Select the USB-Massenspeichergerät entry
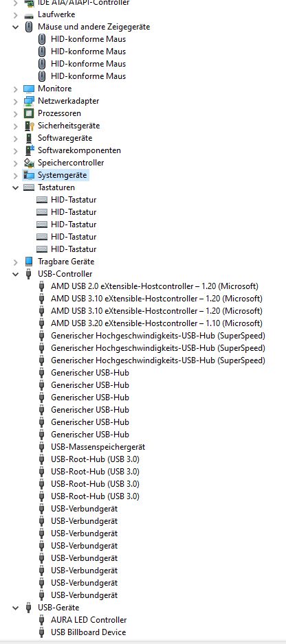Viewport: 286px width, 644px height. [98, 447]
